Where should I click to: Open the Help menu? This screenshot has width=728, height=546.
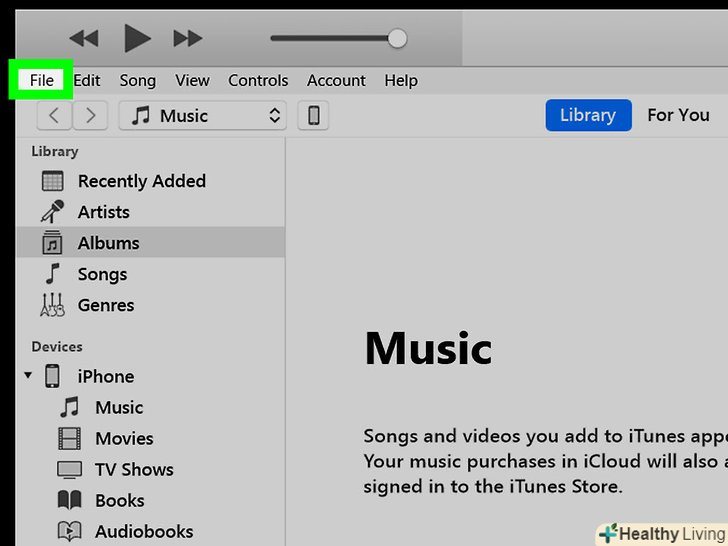pyautogui.click(x=401, y=81)
